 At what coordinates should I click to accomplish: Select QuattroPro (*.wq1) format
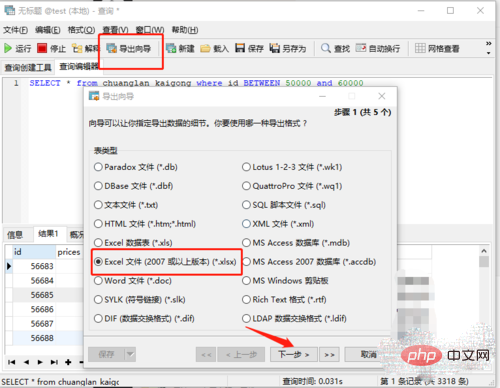(x=292, y=186)
